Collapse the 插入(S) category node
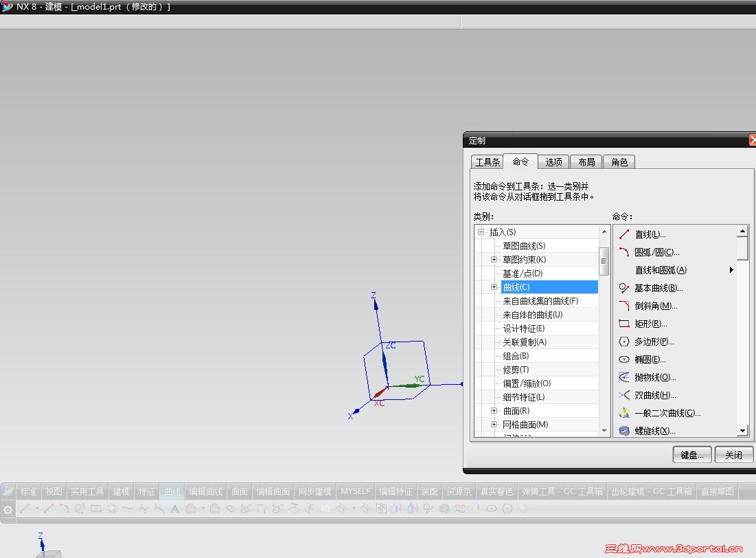This screenshot has width=756, height=558. (481, 232)
